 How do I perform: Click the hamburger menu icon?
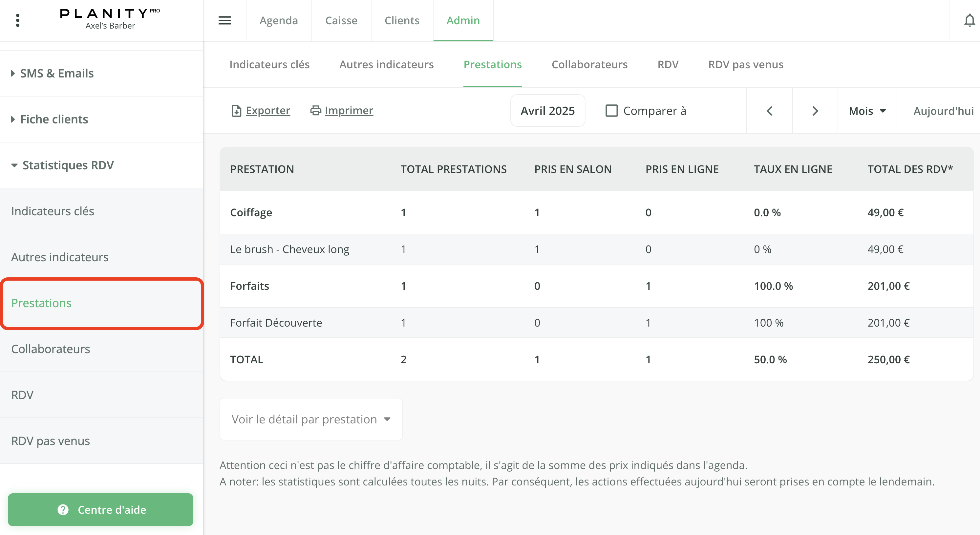[224, 20]
